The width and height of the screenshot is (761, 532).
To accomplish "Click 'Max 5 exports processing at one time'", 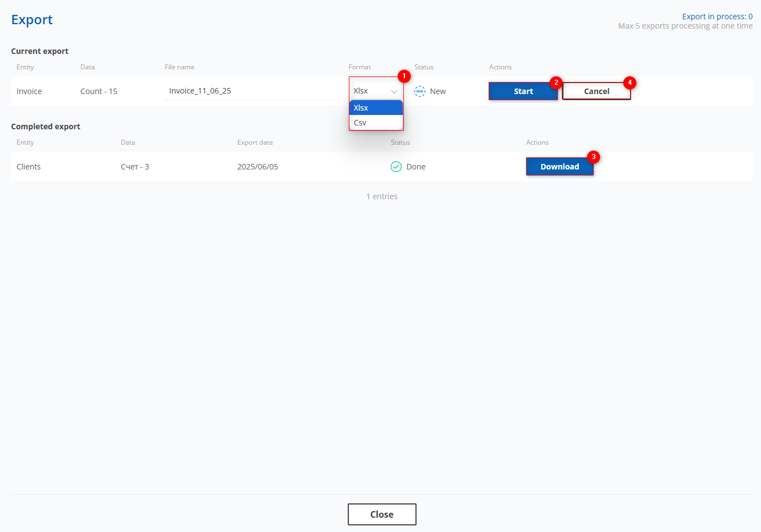I will click(685, 26).
